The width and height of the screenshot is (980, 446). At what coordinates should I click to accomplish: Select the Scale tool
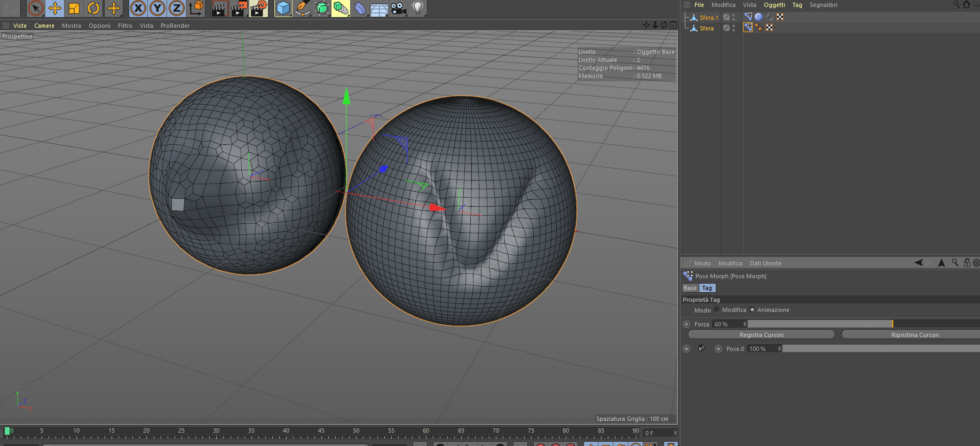pos(74,8)
